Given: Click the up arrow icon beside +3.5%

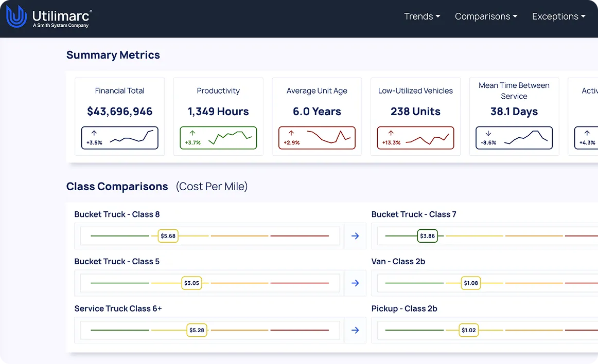Looking at the screenshot, I should (94, 133).
